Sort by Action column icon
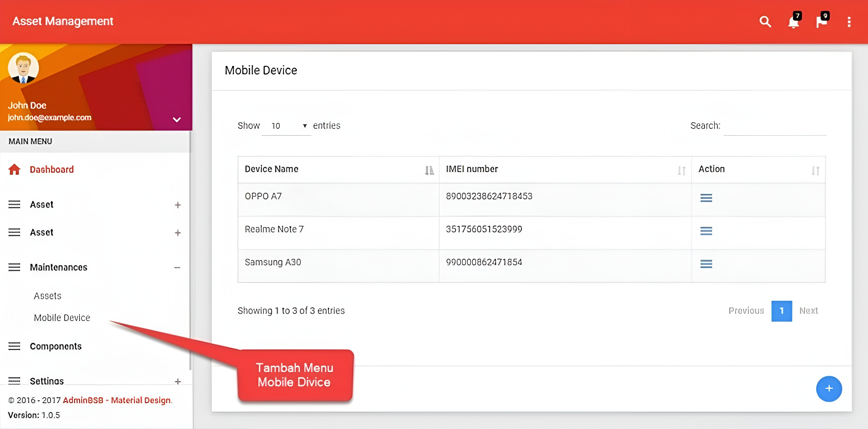The width and height of the screenshot is (868, 429). [x=816, y=170]
